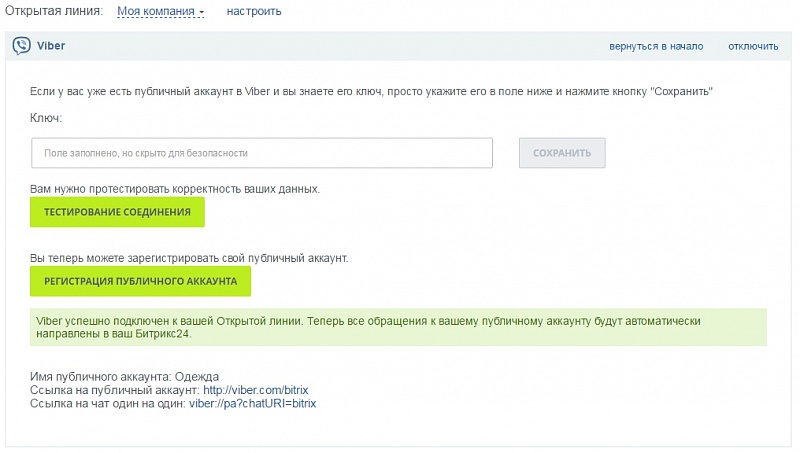Click the 'Имя публичного аккаунта: Одежда' text
The image size is (800, 453).
(x=124, y=377)
